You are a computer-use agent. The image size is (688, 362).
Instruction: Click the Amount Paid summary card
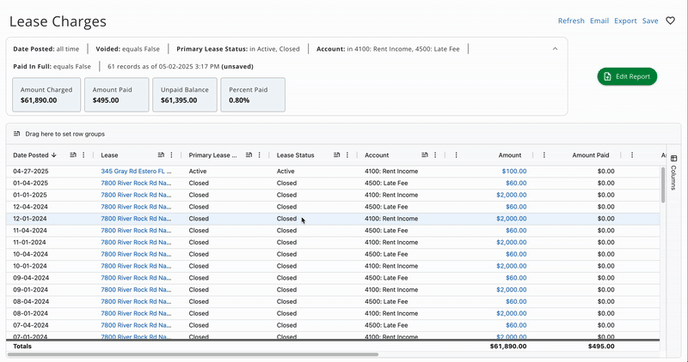117,95
